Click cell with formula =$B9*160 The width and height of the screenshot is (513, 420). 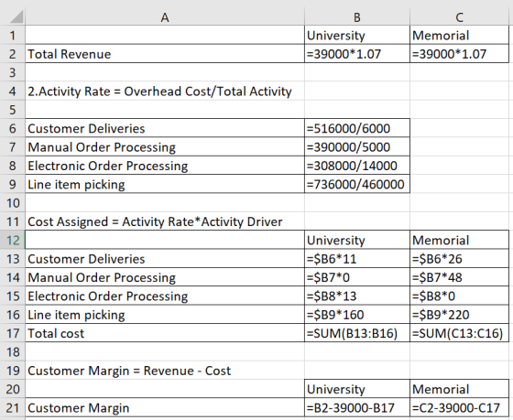(357, 315)
